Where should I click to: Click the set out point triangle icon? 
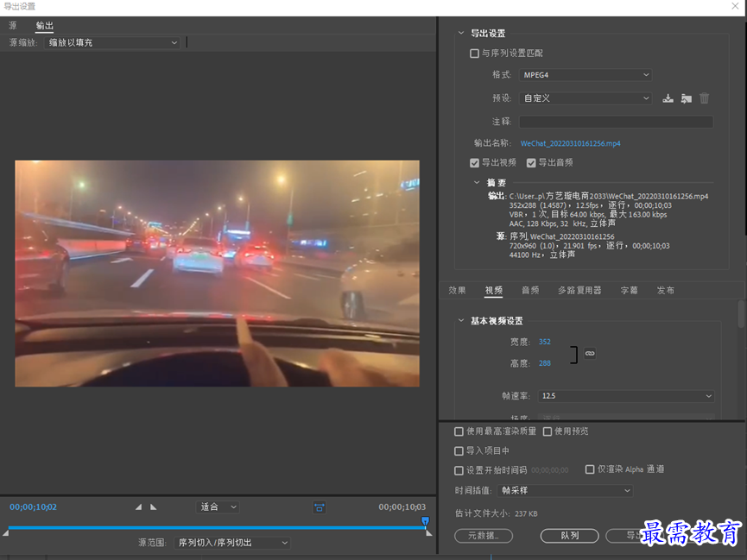click(x=154, y=507)
